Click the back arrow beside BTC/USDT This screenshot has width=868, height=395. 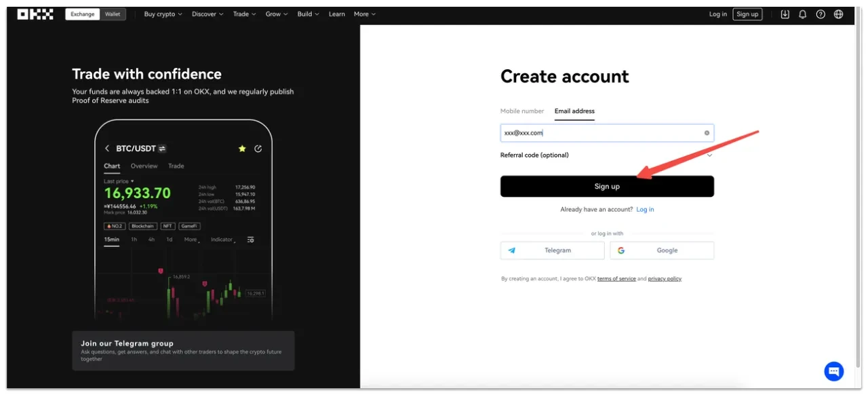coord(107,149)
